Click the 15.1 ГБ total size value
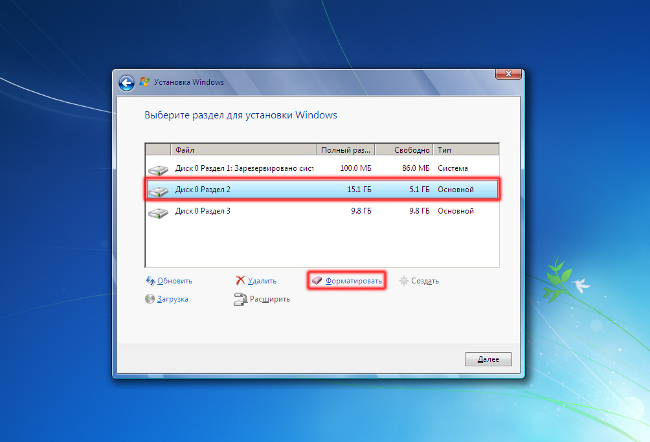 click(x=359, y=189)
